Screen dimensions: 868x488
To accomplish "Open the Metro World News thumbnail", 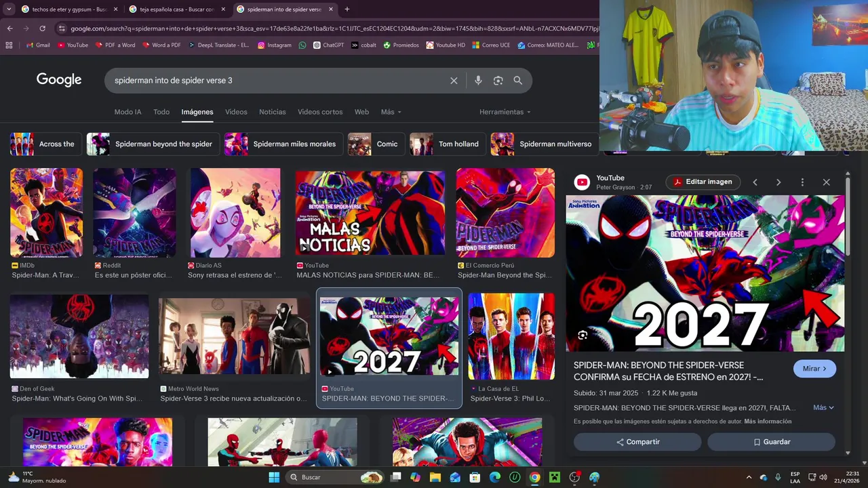I will click(x=234, y=336).
